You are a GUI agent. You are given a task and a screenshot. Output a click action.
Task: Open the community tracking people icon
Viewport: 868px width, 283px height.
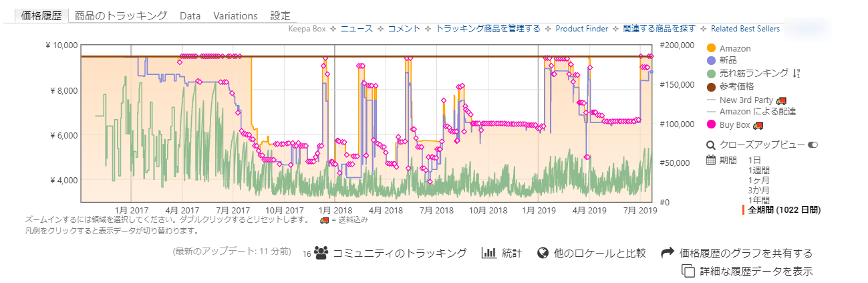click(321, 253)
